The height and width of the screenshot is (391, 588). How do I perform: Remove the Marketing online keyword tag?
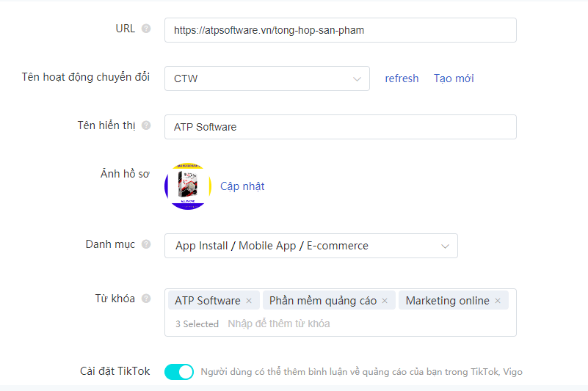[498, 301]
